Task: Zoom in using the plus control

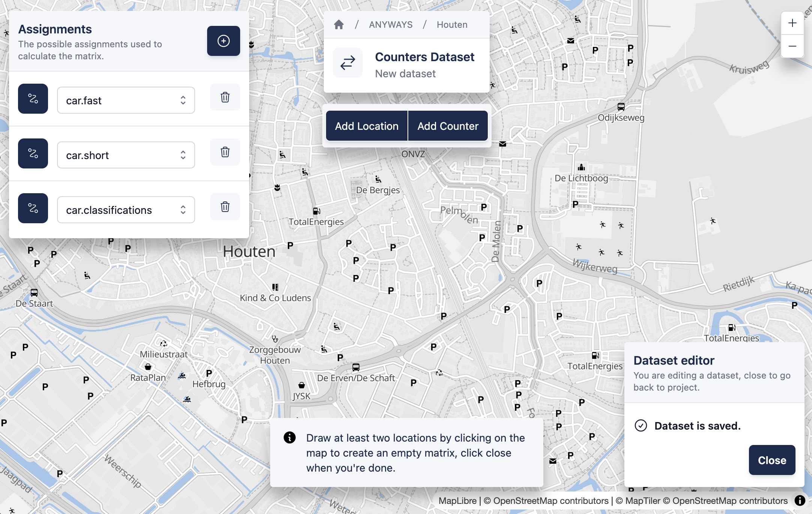Action: click(x=792, y=23)
